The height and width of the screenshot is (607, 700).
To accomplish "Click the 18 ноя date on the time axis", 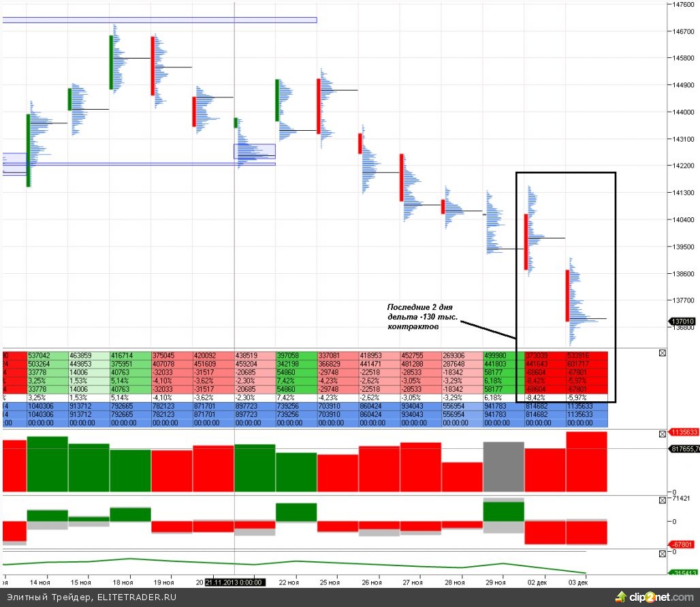I will pyautogui.click(x=123, y=582).
